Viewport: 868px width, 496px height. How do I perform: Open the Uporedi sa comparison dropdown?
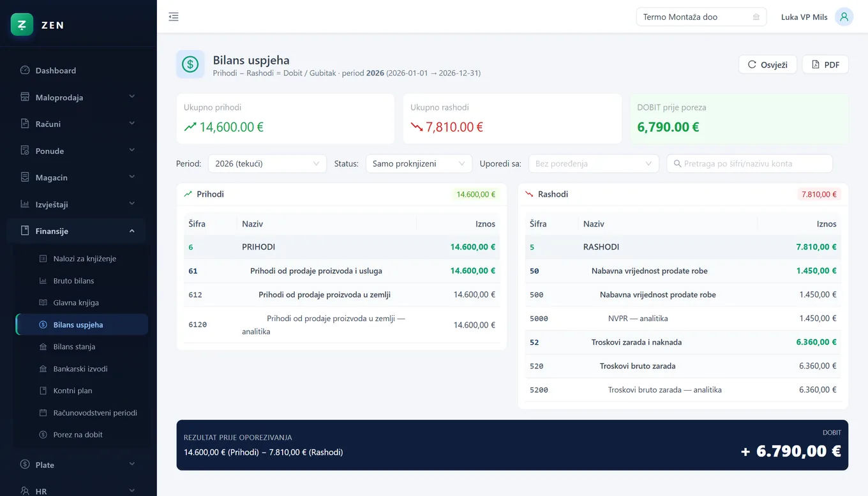coord(594,163)
